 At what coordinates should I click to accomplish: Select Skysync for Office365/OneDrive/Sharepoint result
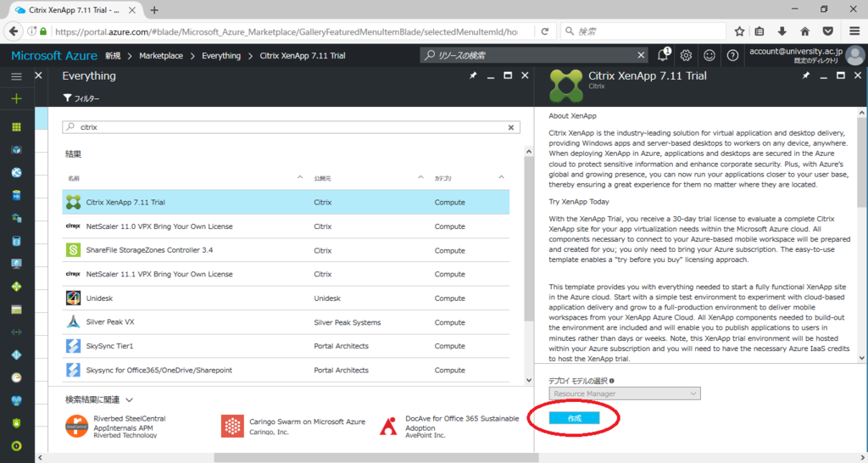click(x=286, y=370)
